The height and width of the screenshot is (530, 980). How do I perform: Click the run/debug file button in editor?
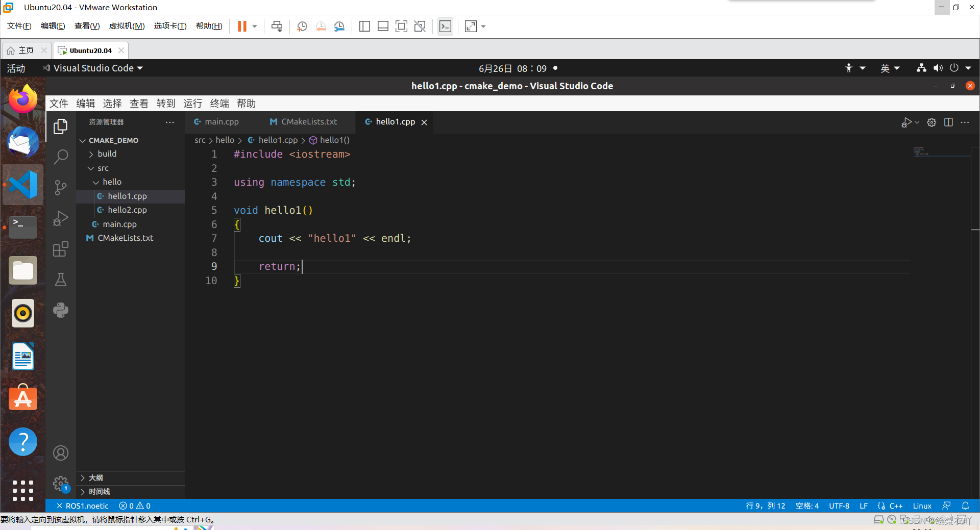click(906, 122)
